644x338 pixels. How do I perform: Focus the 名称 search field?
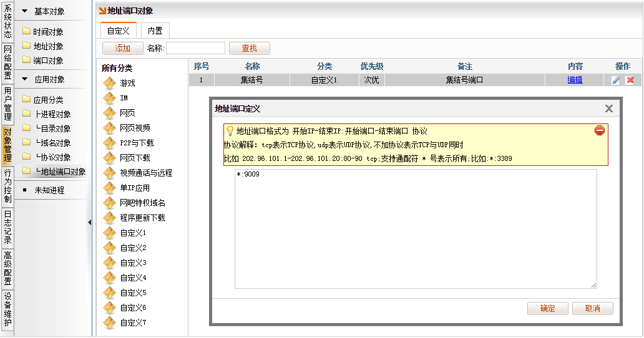(195, 49)
